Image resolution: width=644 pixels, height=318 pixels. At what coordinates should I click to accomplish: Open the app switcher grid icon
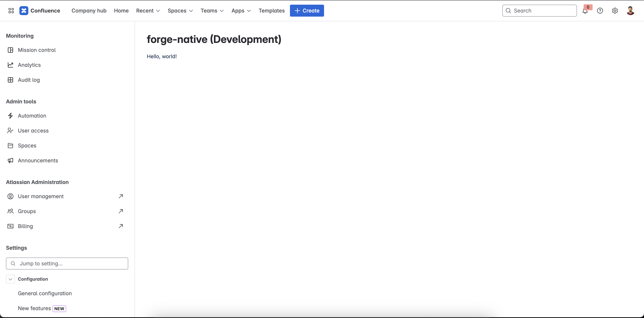click(11, 10)
